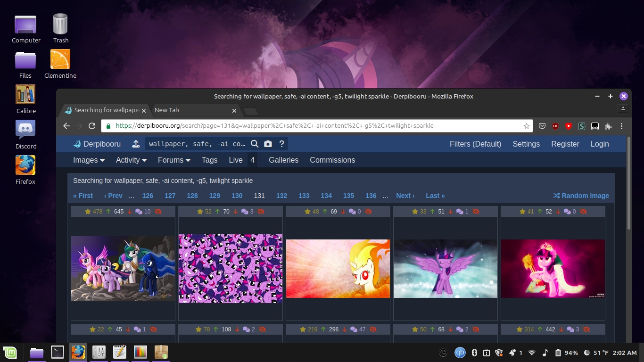Click the magnifier search button
The height and width of the screenshot is (362, 644).
(x=255, y=144)
